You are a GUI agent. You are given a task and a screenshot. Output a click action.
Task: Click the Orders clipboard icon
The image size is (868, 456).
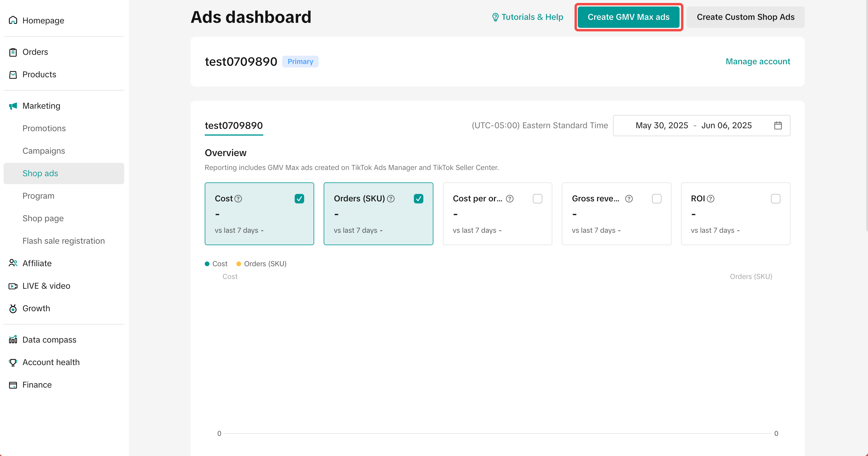13,52
